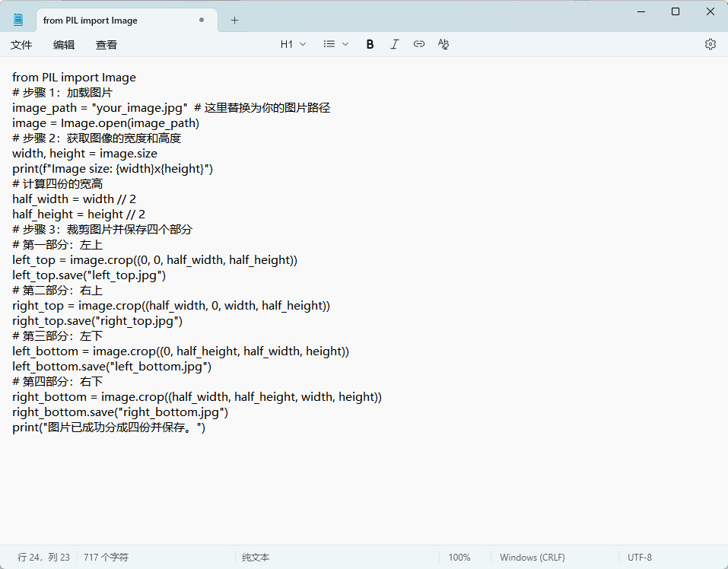Click the line 'from PIL import Image' in editor
The image size is (728, 569).
pyautogui.click(x=75, y=77)
